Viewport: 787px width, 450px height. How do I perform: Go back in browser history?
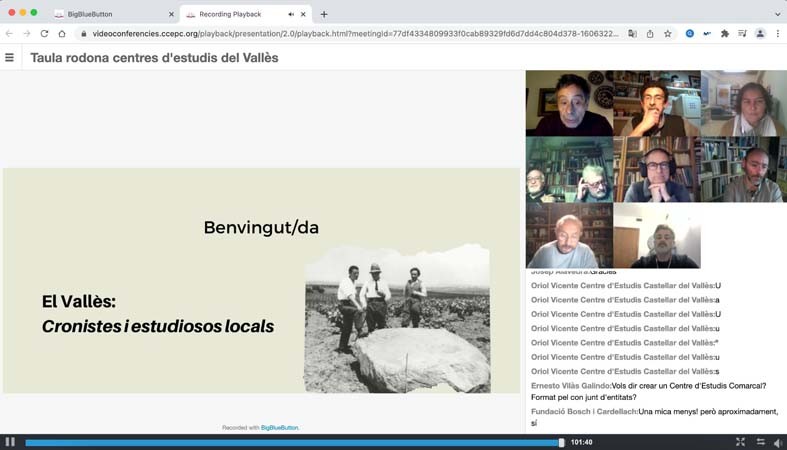9,34
